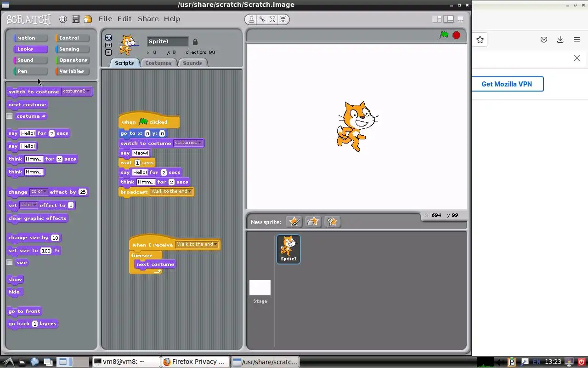Click the language globe icon
Image resolution: width=588 pixels, height=368 pixels.
tap(63, 19)
